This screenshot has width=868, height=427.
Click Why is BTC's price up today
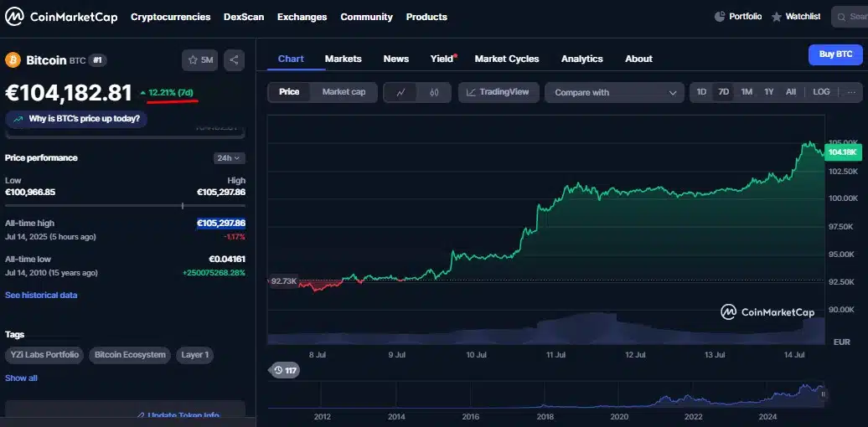click(76, 118)
